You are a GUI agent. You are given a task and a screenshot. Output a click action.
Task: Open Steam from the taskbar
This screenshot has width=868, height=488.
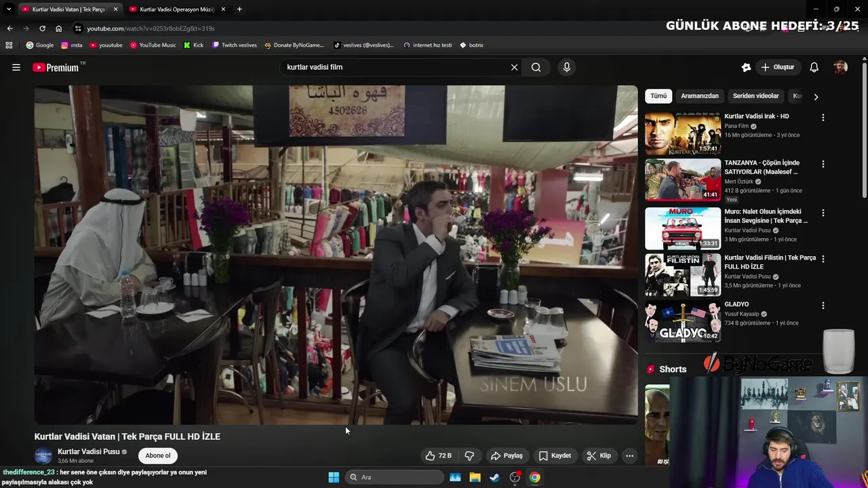pos(495,477)
